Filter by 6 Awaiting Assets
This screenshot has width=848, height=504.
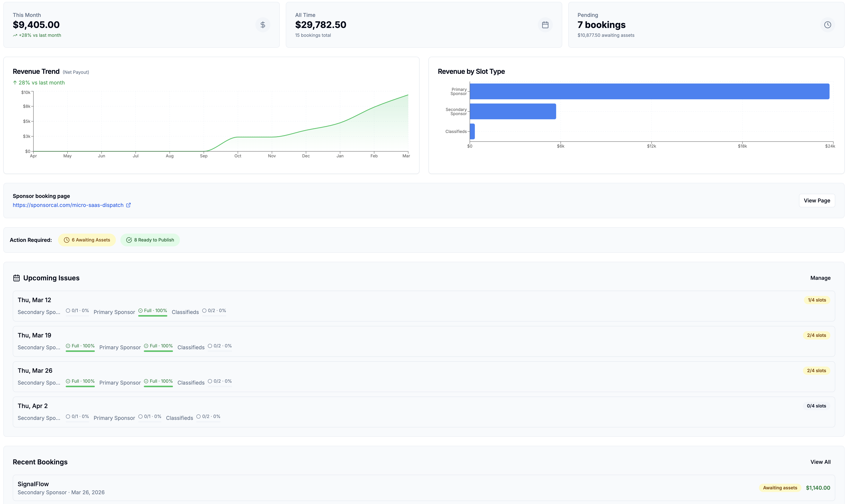(87, 240)
